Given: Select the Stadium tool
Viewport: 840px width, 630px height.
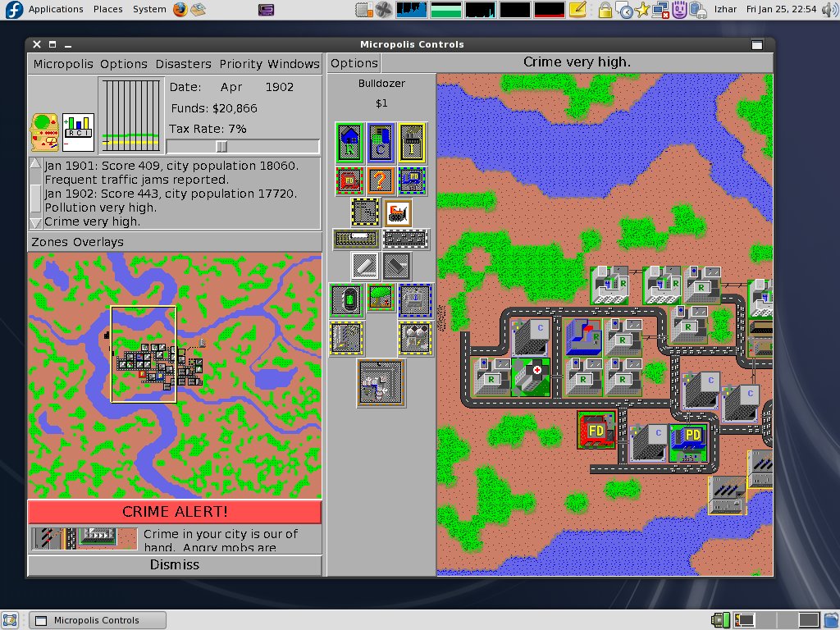Looking at the screenshot, I should coord(347,300).
